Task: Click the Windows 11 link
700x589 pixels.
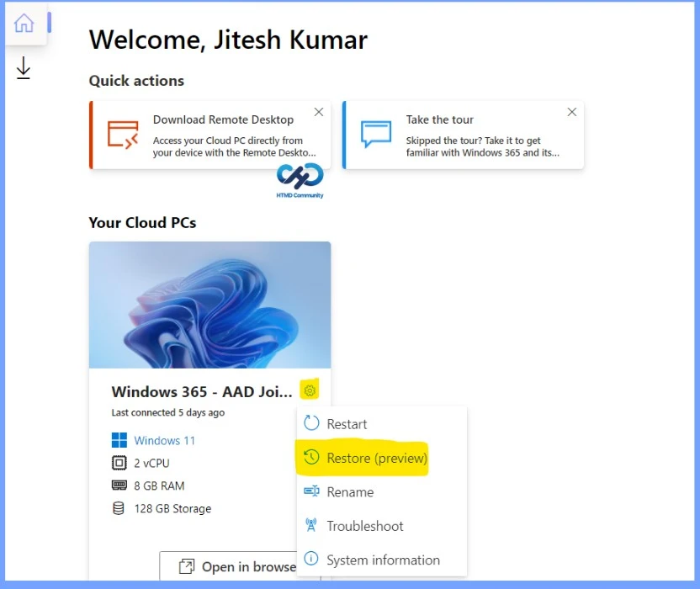Action: pos(165,441)
